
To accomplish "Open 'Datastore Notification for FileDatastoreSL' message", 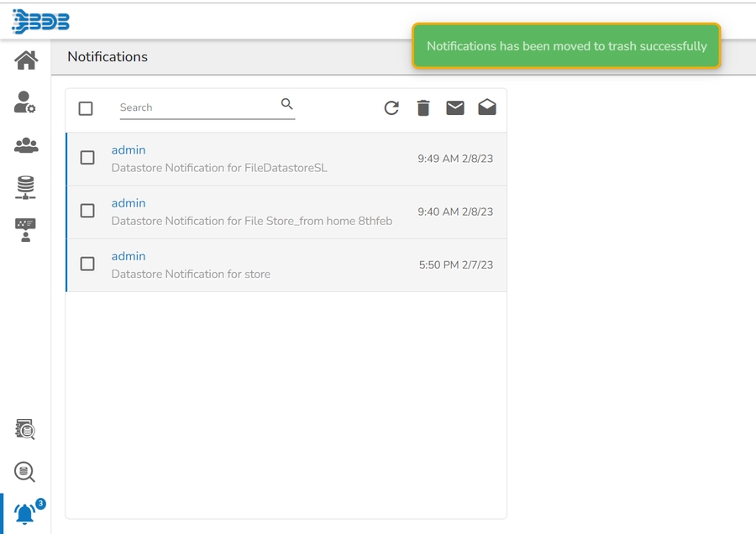I will tap(219, 168).
